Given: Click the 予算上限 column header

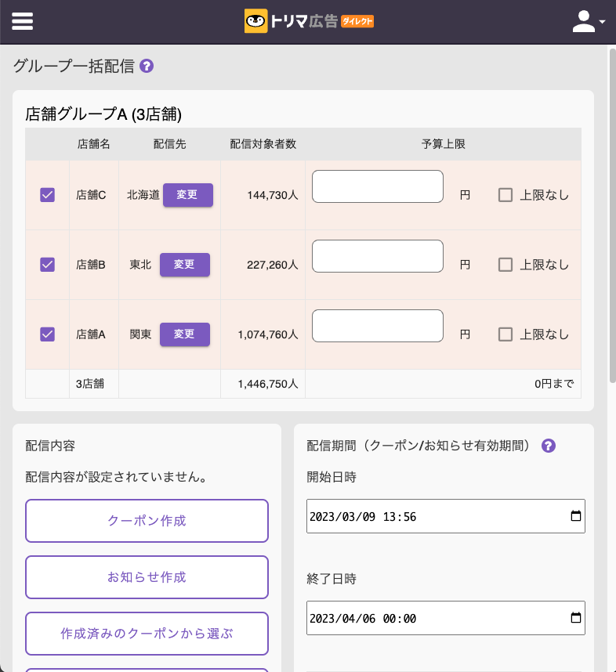Looking at the screenshot, I should (x=443, y=144).
